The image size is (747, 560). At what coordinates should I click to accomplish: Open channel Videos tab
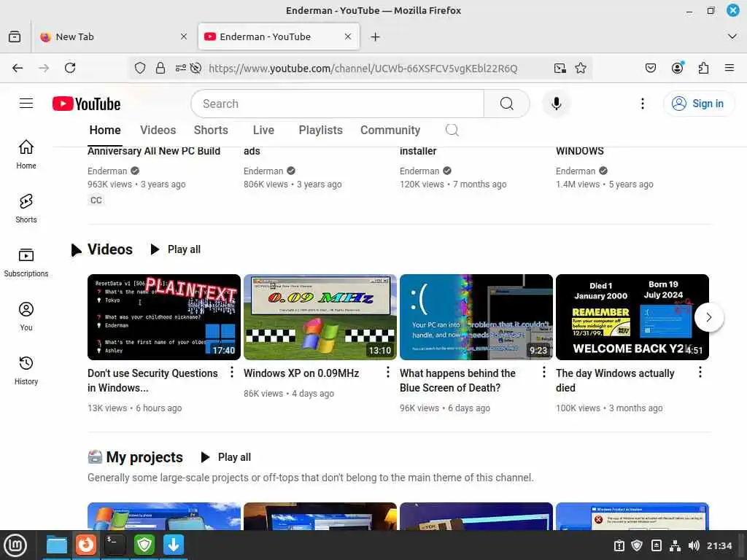click(x=158, y=130)
